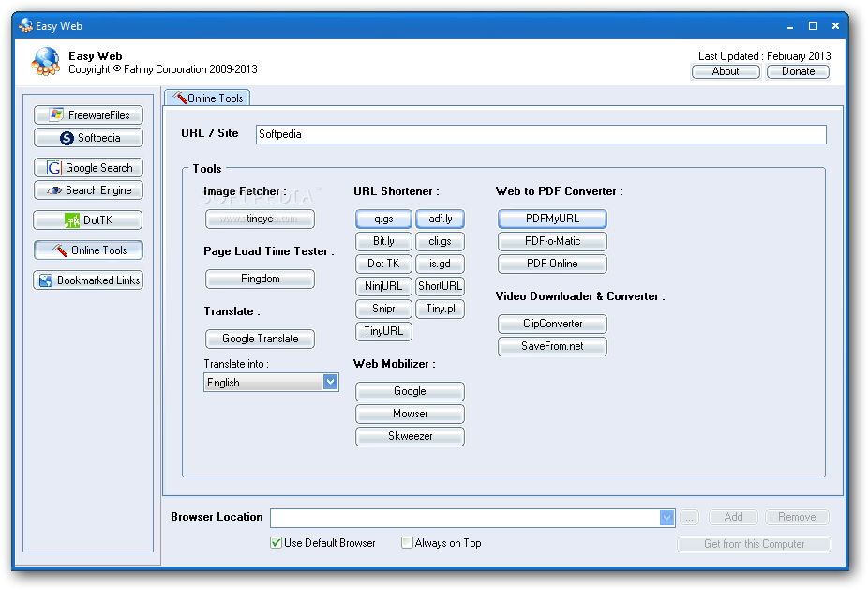Viewport: 868px width, 590px height.
Task: Shorten URL with Bit.ly
Action: (x=383, y=241)
